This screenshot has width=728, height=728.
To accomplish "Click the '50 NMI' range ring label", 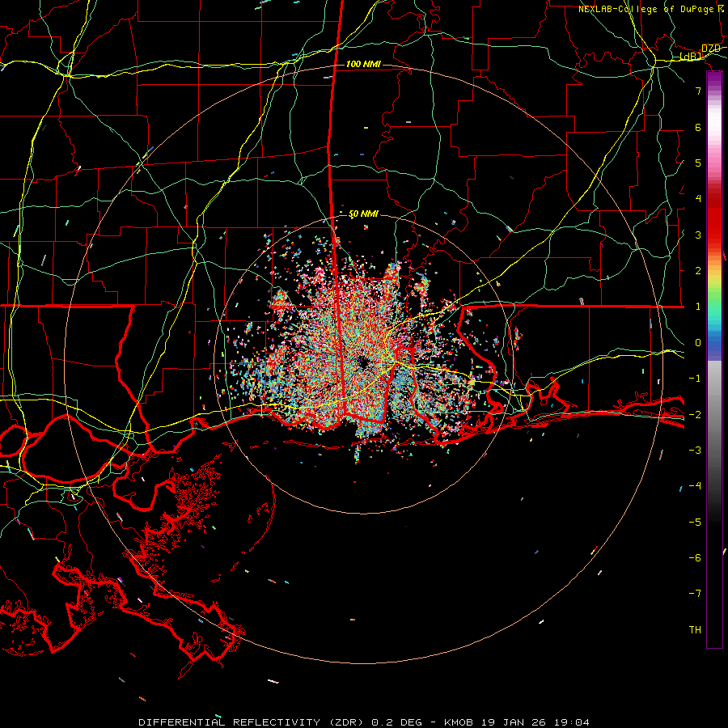I will 363,214.
